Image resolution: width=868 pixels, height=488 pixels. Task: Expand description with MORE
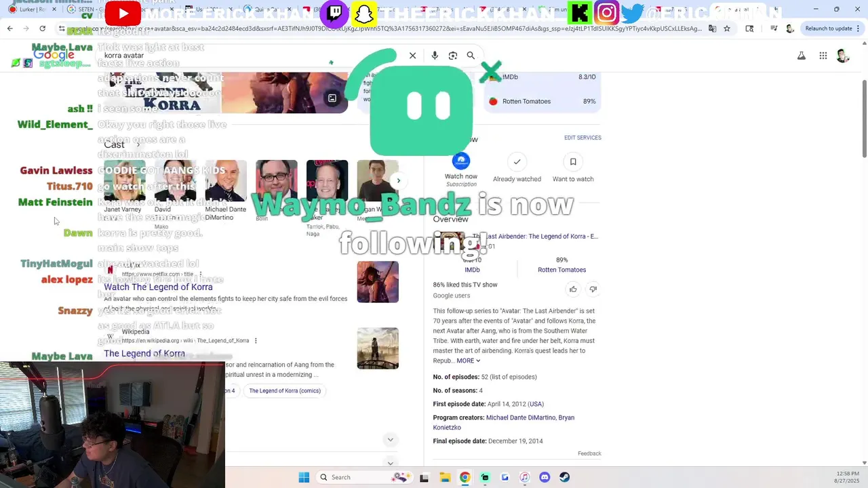[x=468, y=361]
